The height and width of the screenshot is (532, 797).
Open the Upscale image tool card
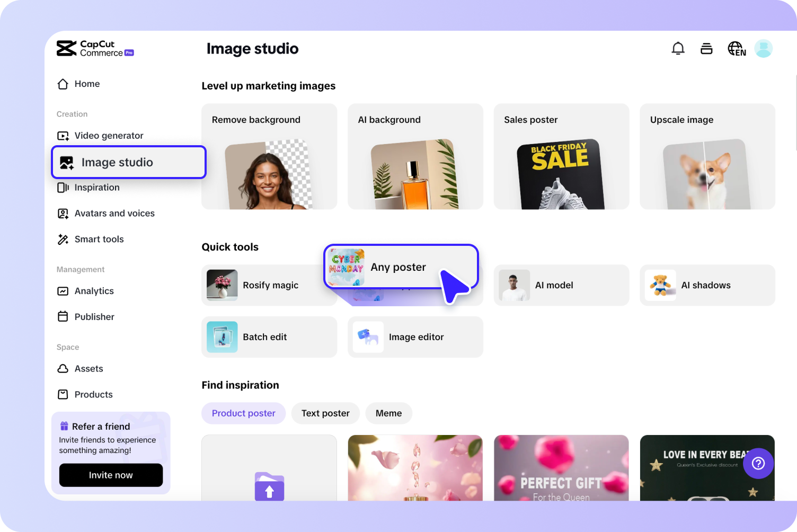[707, 156]
